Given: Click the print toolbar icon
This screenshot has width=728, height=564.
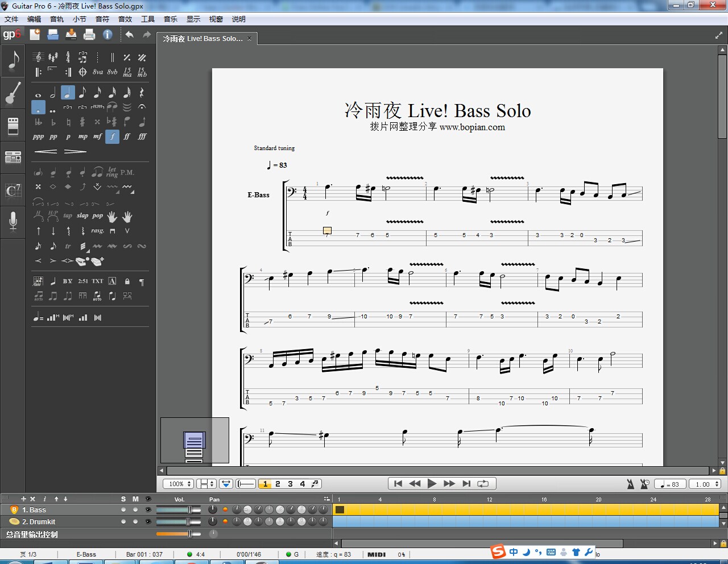Looking at the screenshot, I should point(89,35).
